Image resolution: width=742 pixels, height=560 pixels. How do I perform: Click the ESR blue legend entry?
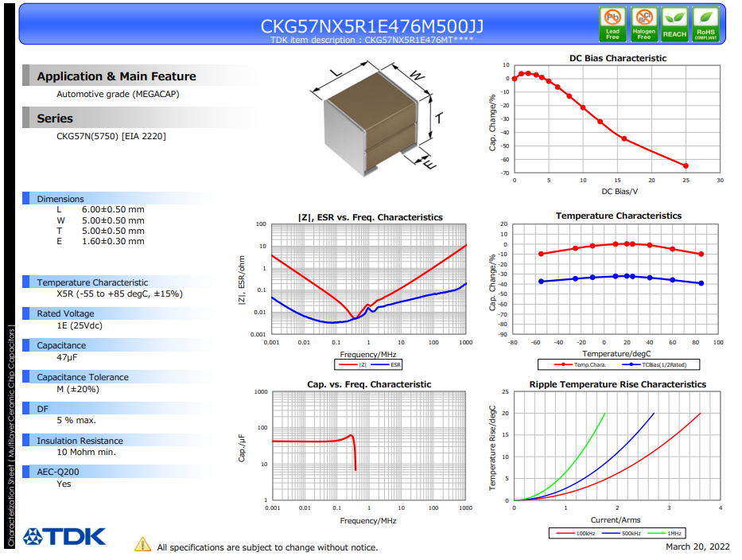click(386, 365)
